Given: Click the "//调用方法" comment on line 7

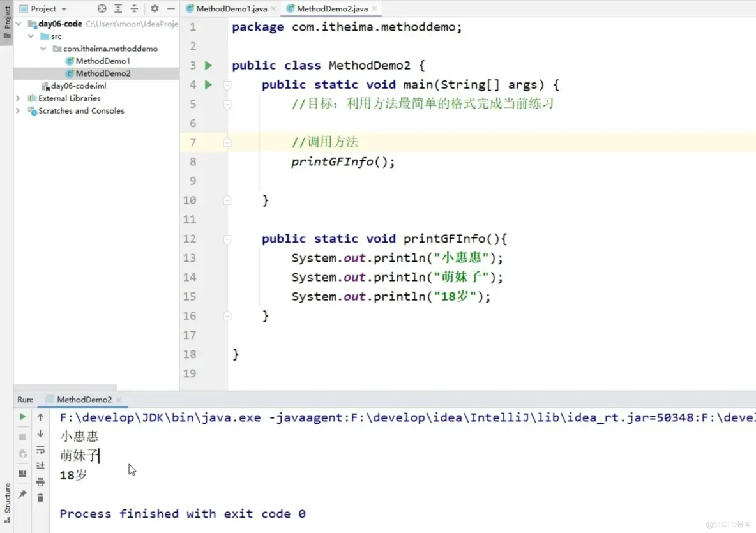Looking at the screenshot, I should tap(325, 142).
